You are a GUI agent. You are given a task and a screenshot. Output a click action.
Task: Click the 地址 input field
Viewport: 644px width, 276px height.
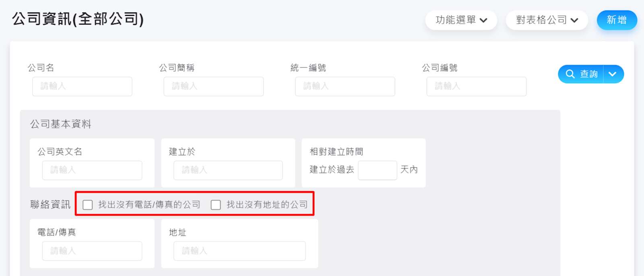pos(239,251)
